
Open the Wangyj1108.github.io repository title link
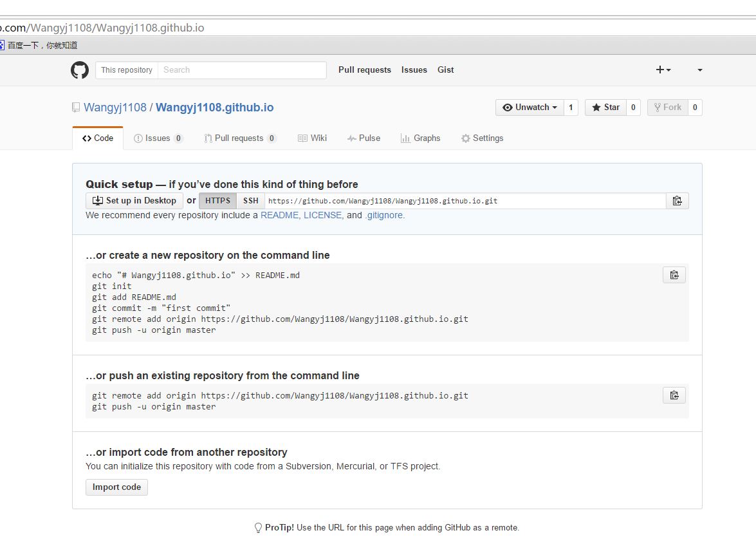214,107
